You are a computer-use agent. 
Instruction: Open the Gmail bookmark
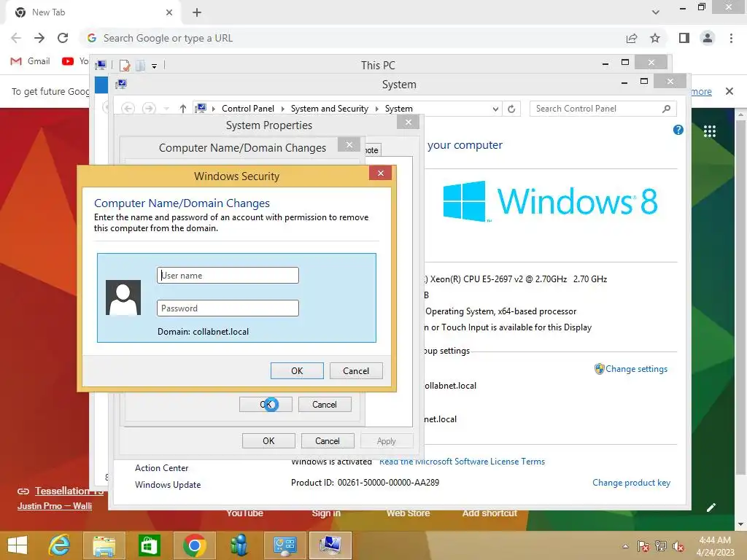click(30, 61)
